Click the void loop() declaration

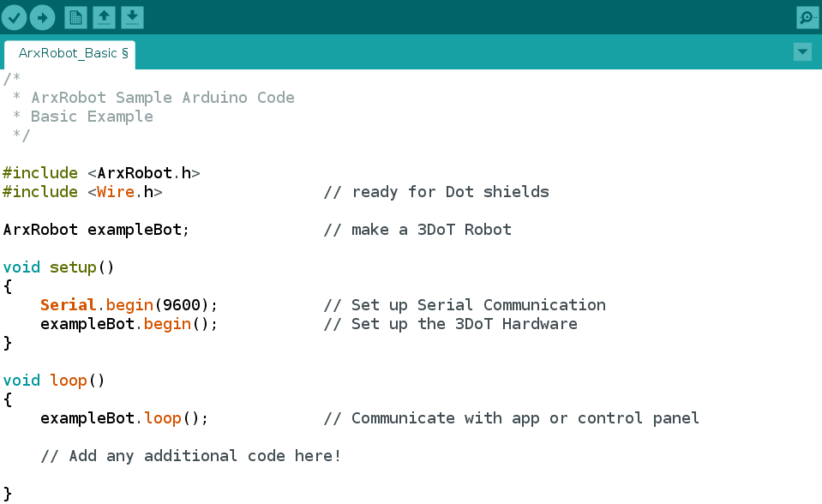point(53,381)
